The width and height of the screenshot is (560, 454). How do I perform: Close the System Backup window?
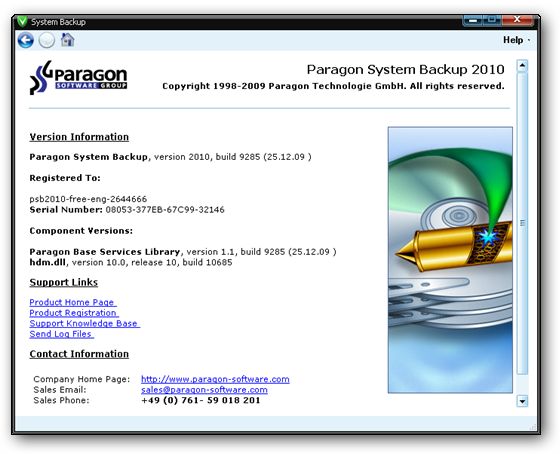518,20
